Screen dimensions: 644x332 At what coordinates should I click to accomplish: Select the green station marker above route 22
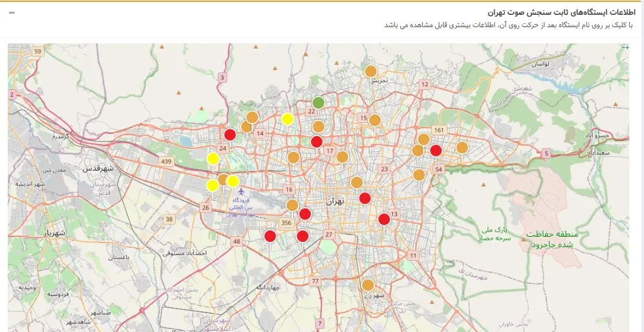318,102
